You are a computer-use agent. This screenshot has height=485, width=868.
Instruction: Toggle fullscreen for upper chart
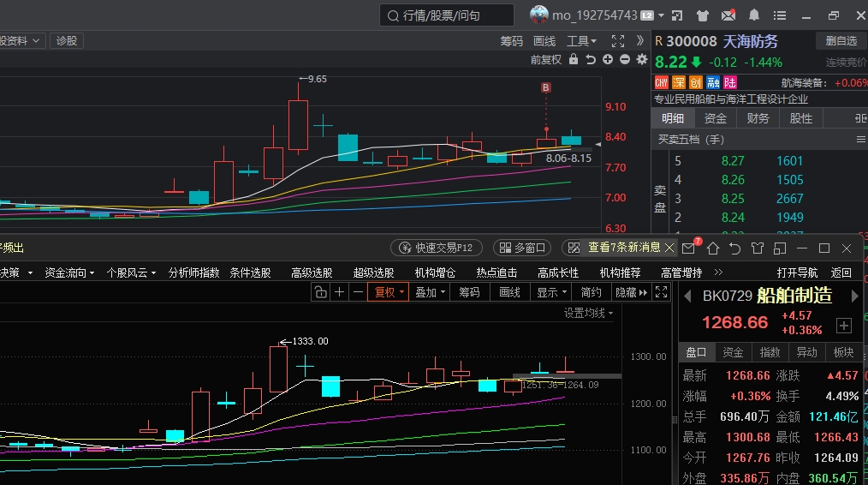(x=618, y=41)
